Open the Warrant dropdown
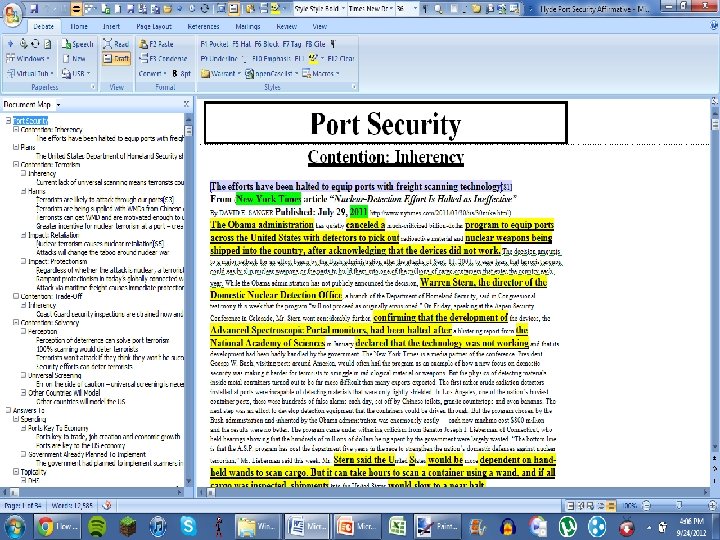 (221, 73)
